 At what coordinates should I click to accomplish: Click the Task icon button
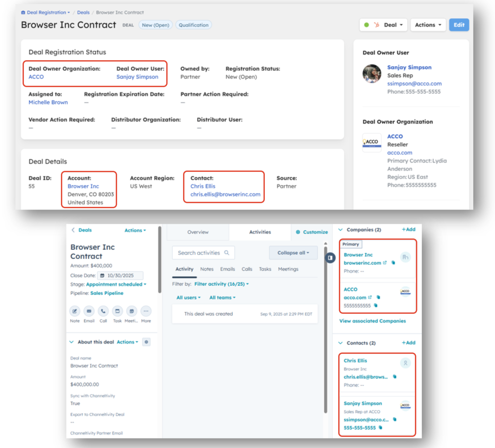(x=117, y=311)
